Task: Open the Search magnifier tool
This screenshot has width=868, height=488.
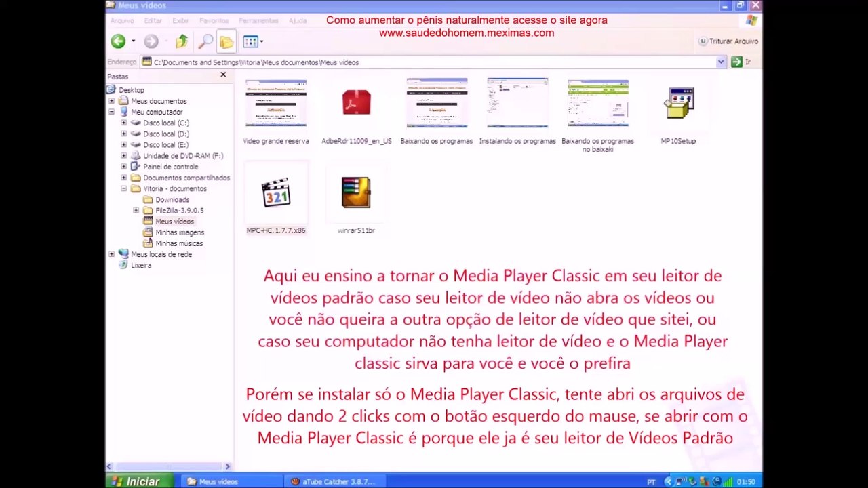Action: click(x=204, y=41)
